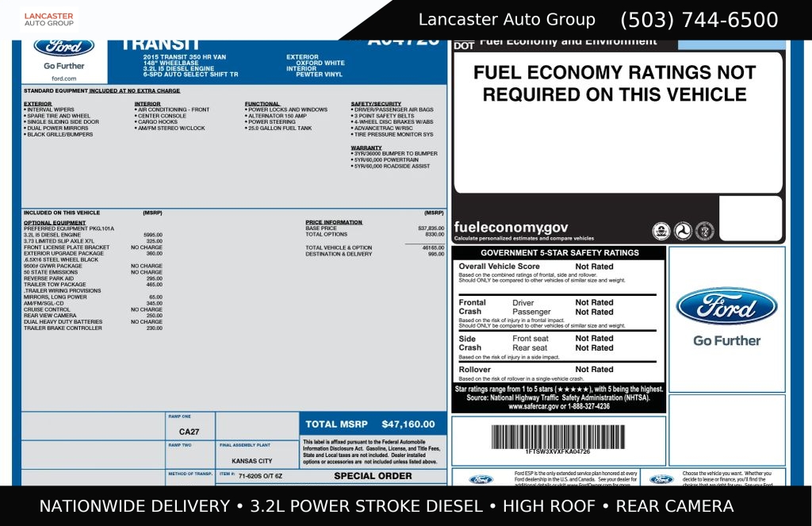This screenshot has height=526, width=812.
Task: Click the $47,160.00 total price
Action: (408, 424)
